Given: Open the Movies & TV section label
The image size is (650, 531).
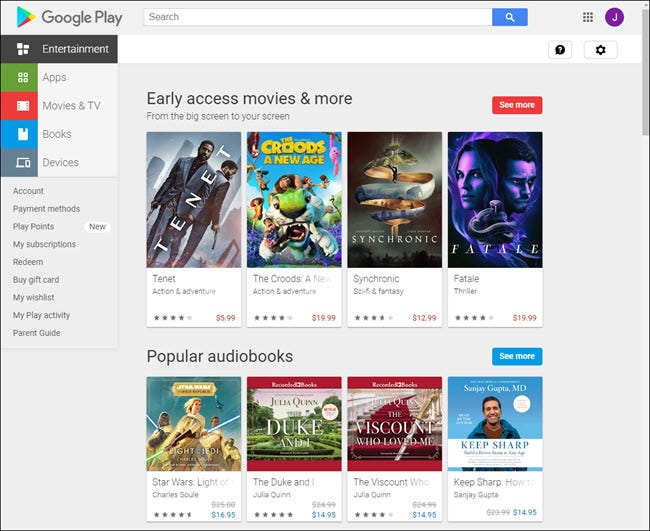Looking at the screenshot, I should coord(71,106).
